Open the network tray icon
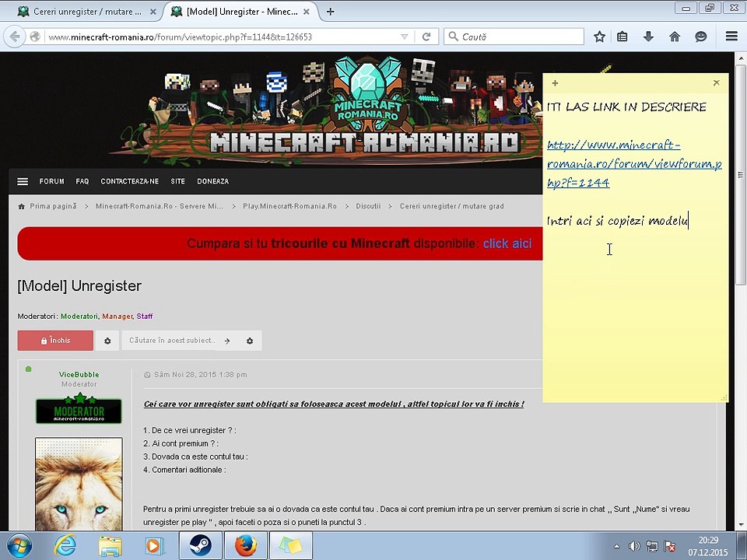747x560 pixels. pyautogui.click(x=652, y=546)
